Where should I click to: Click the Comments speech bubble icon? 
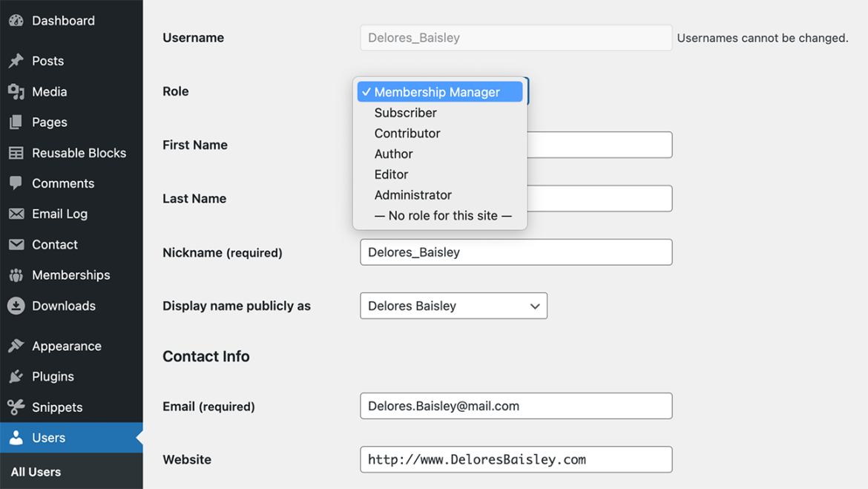pos(16,183)
